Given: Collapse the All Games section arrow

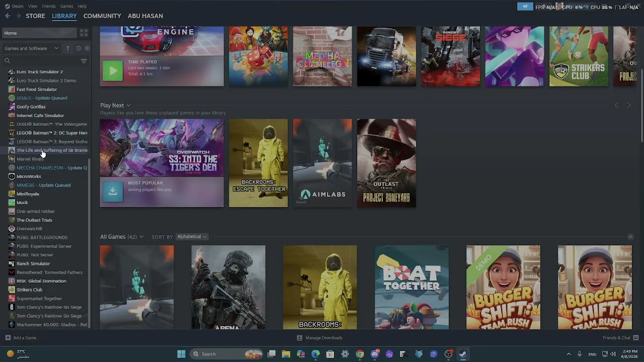Looking at the screenshot, I should [630, 237].
